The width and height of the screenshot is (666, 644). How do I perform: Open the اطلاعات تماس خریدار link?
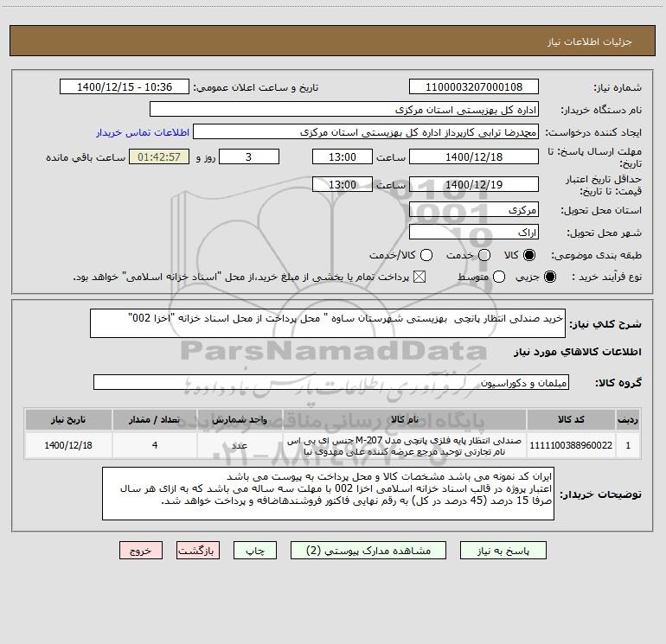coord(143,132)
